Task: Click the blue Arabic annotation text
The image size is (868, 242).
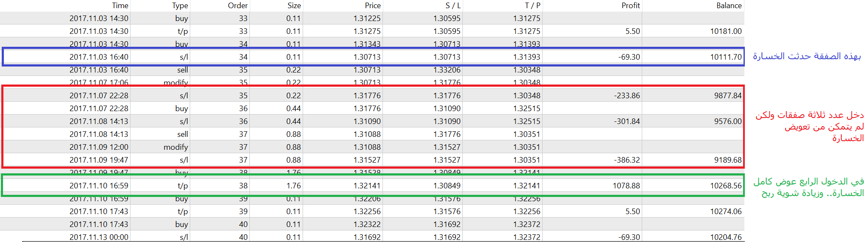Action: [807, 56]
